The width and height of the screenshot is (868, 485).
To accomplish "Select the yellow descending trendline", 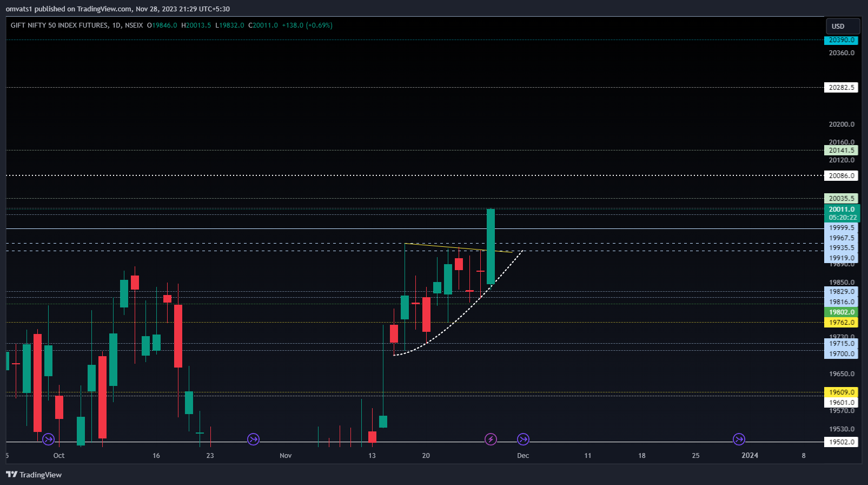I will (x=459, y=248).
